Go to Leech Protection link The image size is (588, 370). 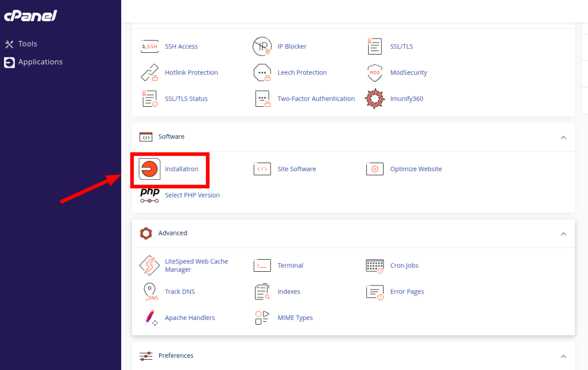click(302, 73)
